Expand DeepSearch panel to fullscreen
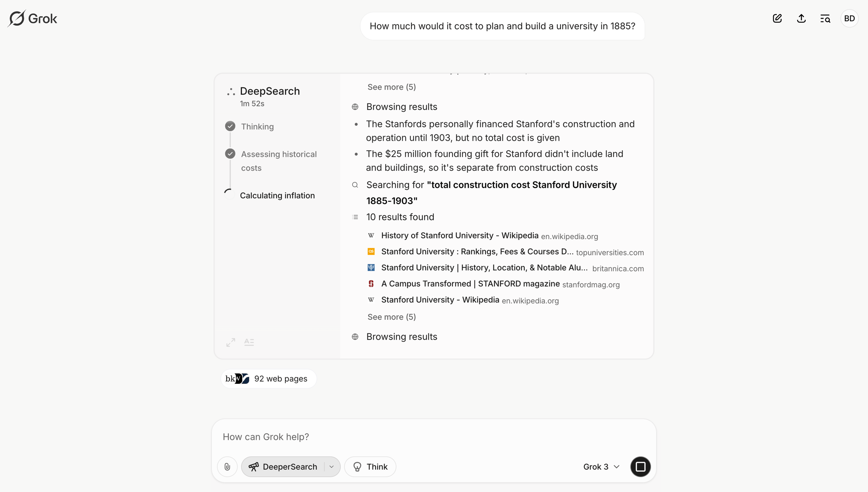 pos(231,342)
